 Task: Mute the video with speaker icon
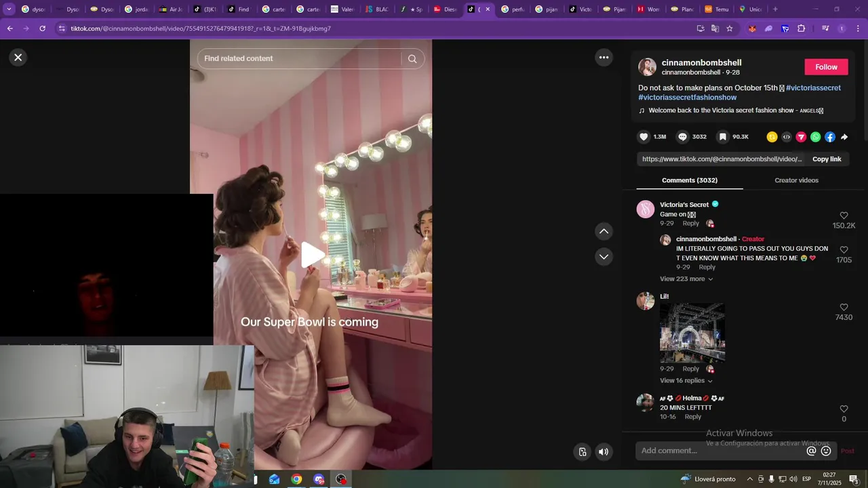pos(604,452)
